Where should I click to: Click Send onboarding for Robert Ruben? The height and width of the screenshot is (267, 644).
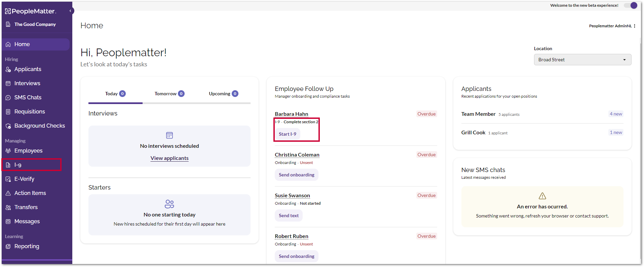(x=297, y=256)
